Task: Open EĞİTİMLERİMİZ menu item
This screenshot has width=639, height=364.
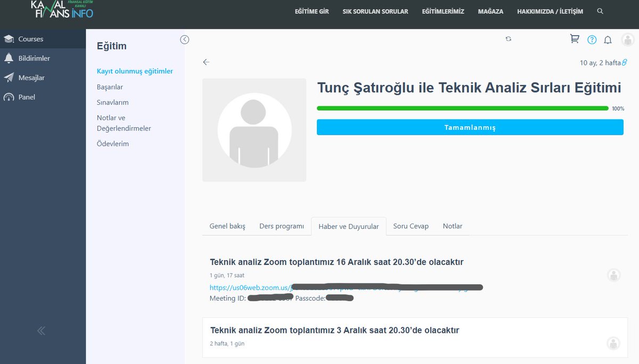Action: pos(443,11)
